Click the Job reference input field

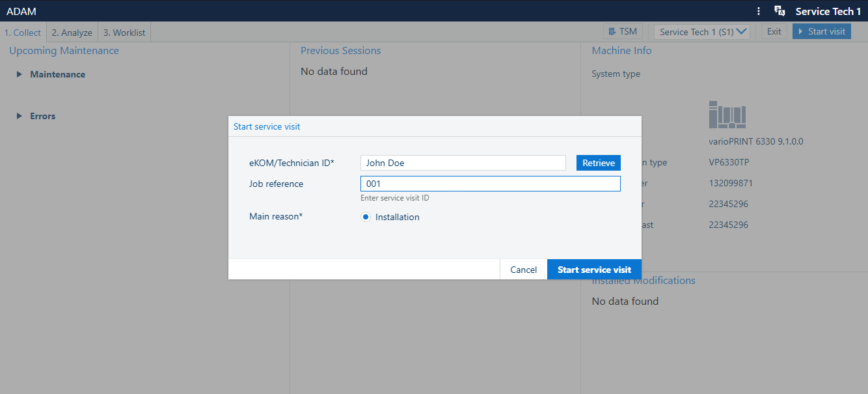490,184
